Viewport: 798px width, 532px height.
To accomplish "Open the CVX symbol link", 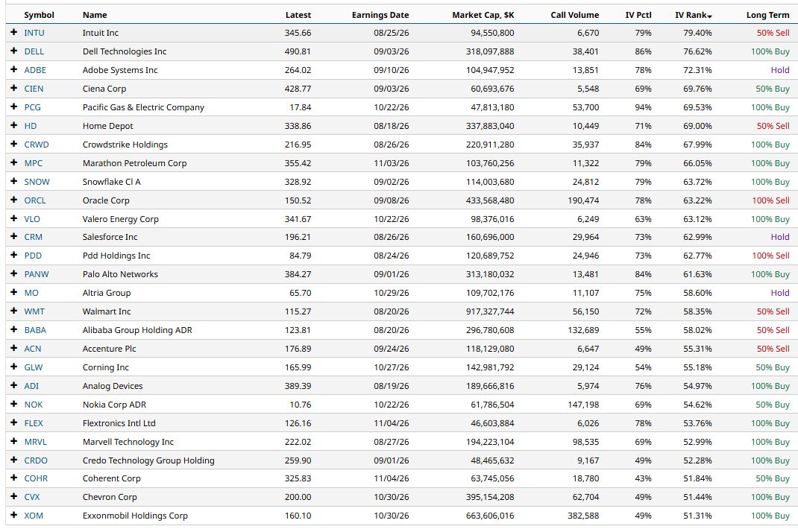I will tap(31, 497).
